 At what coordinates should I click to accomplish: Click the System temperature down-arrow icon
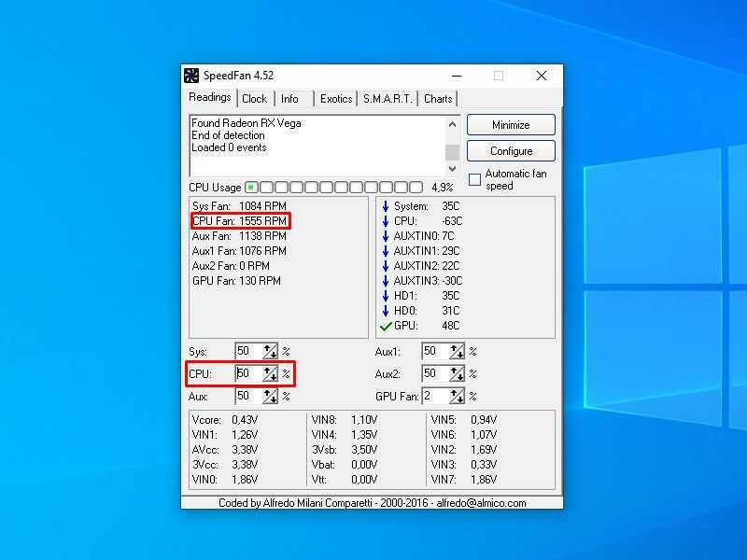(x=386, y=206)
